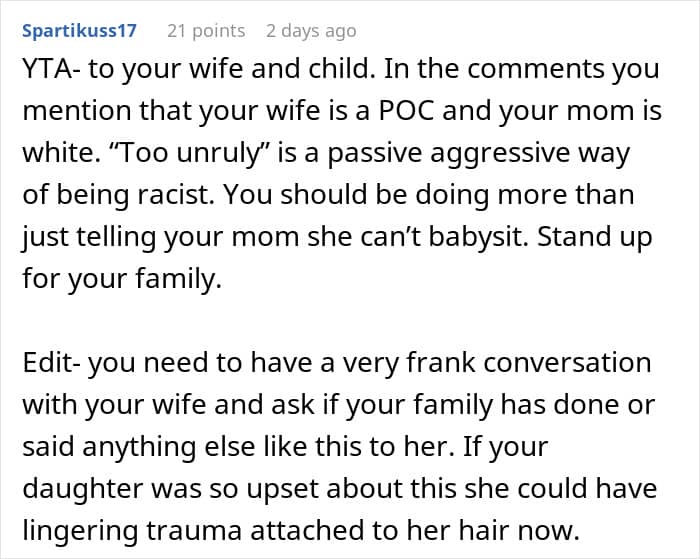
Task: Click the phrase passive aggressive way
Action: pyautogui.click(x=479, y=153)
